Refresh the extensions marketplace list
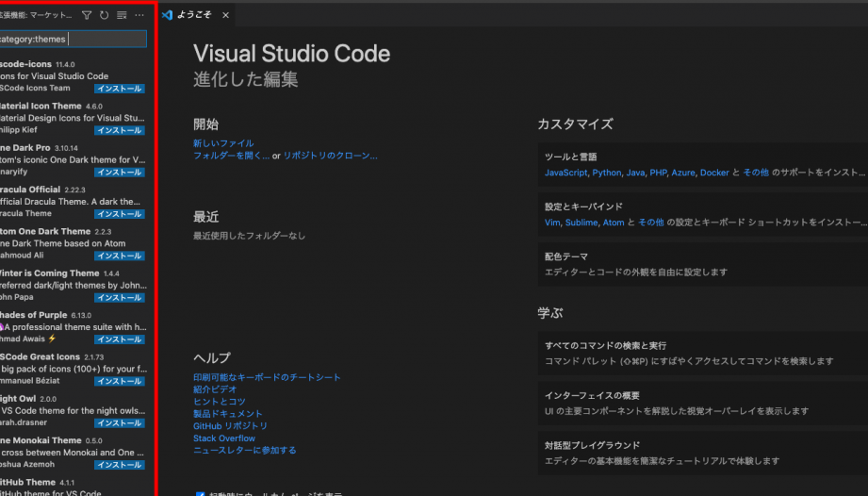This screenshot has width=868, height=496. pyautogui.click(x=104, y=15)
